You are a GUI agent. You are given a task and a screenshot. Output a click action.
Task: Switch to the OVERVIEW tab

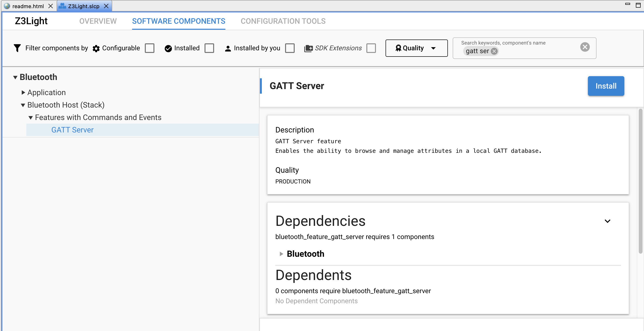coord(98,21)
